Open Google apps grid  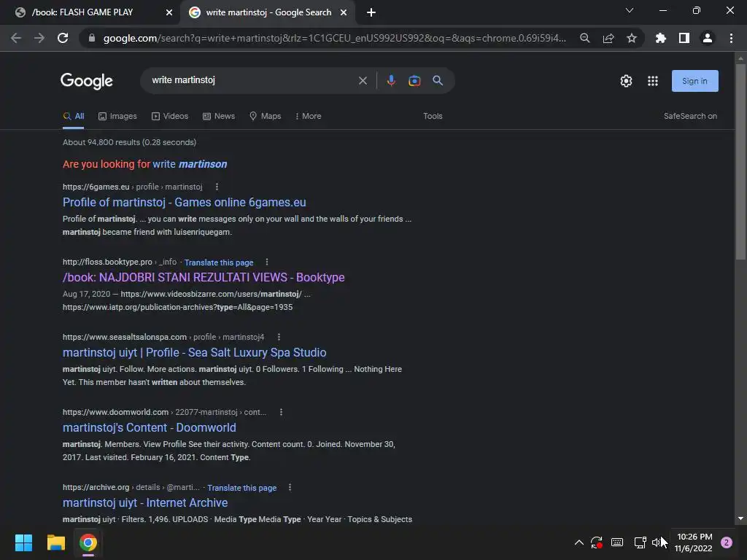[653, 81]
